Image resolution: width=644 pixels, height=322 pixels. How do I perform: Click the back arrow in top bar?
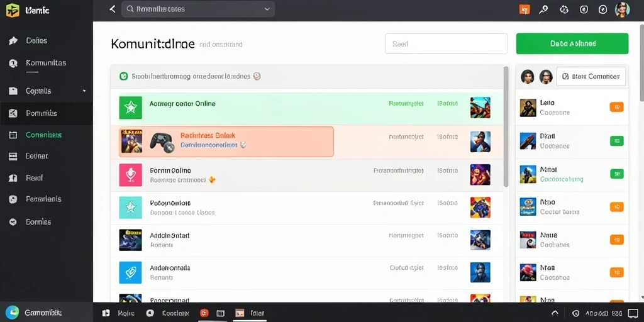(112, 9)
